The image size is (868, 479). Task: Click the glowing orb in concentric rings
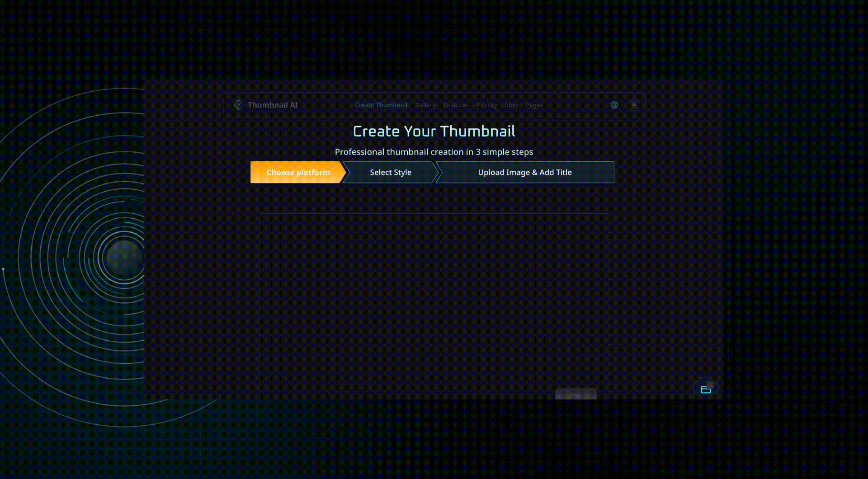tap(124, 258)
